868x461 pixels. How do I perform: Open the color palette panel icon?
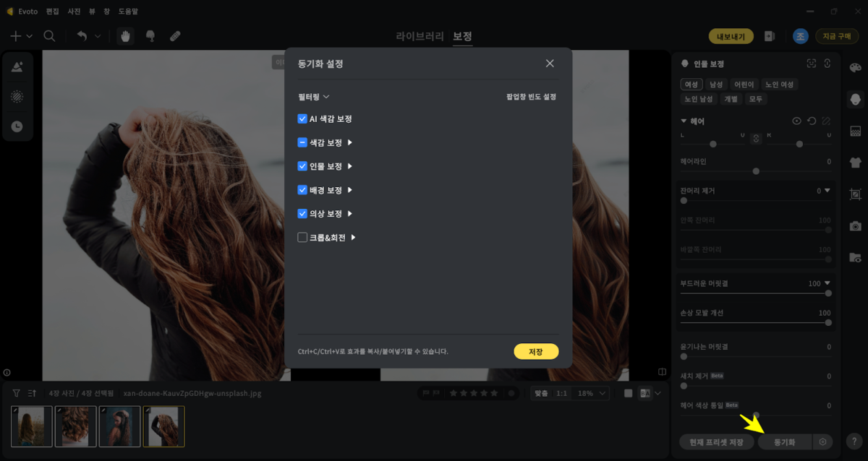click(x=855, y=67)
